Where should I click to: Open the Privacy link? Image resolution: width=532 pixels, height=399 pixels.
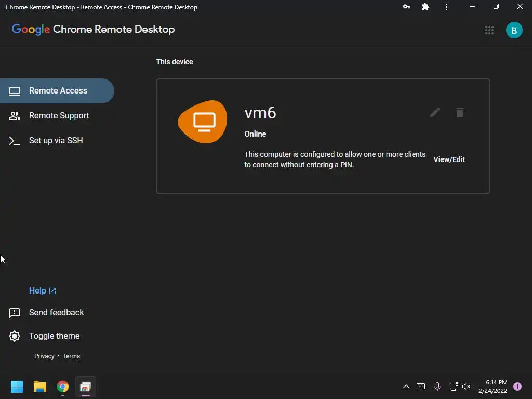[x=44, y=356]
